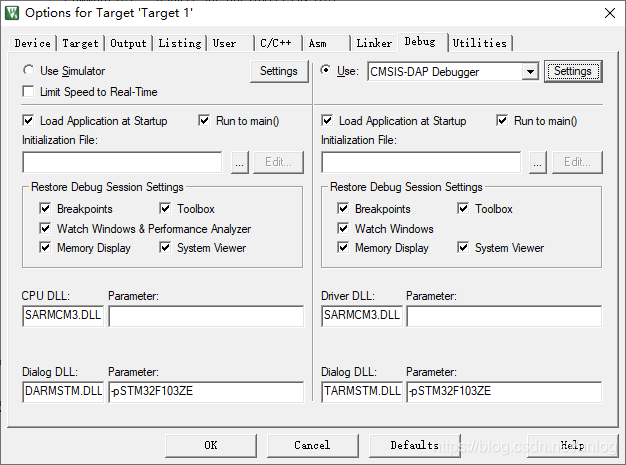Screen dimensions: 626x465
Task: Confirm with the OK button
Action: (x=211, y=445)
